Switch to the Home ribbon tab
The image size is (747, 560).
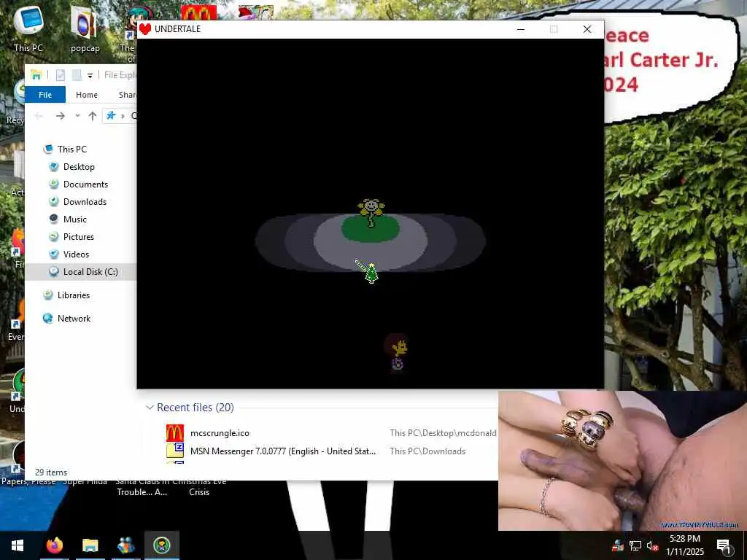87,95
